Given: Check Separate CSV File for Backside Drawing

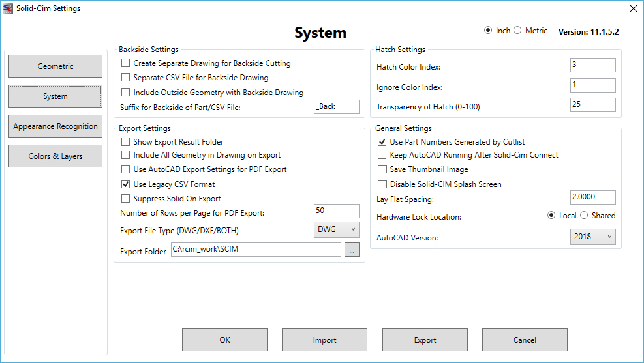Looking at the screenshot, I should coord(126,77).
